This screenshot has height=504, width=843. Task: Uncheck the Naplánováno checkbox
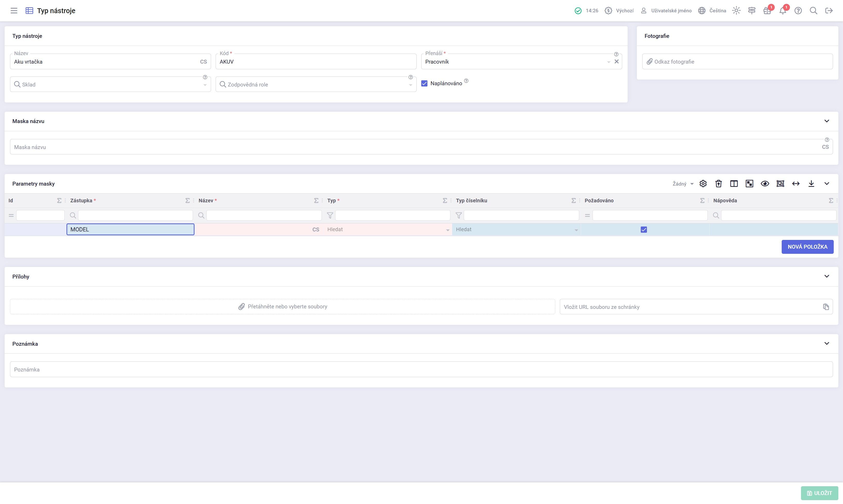[x=424, y=84]
